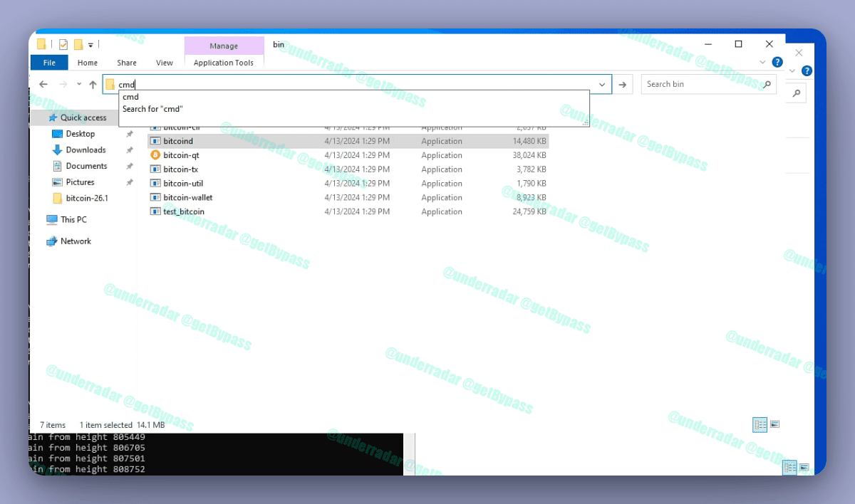This screenshot has height=504, width=855.
Task: Click the pin icon beside Pictures
Action: click(x=130, y=182)
